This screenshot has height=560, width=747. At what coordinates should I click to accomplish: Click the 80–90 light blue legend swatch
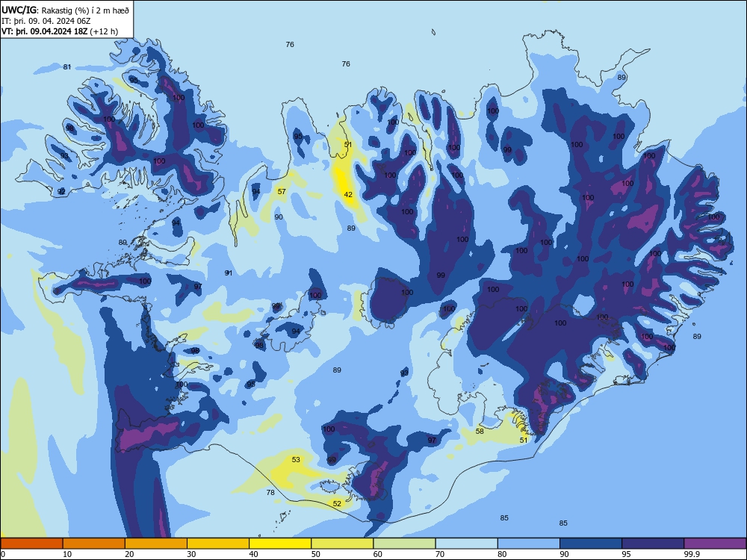tap(529, 544)
